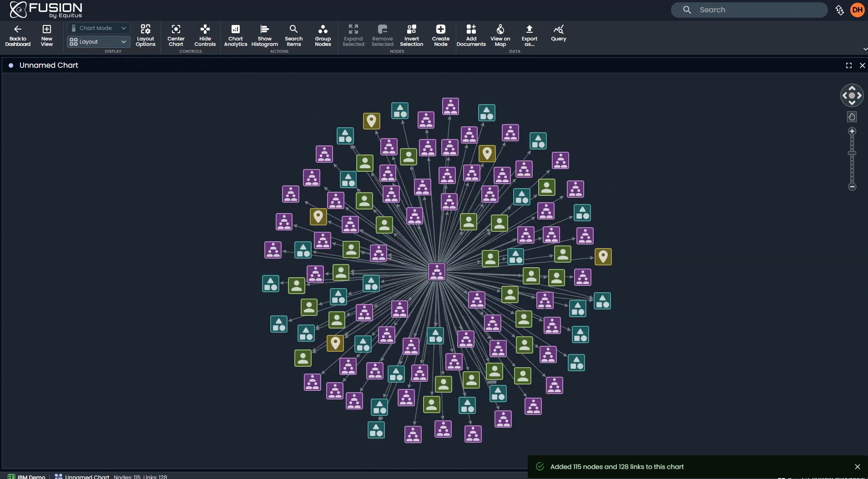Viewport: 868px width, 479px height.
Task: Go Back to Dashboard
Action: (x=18, y=35)
